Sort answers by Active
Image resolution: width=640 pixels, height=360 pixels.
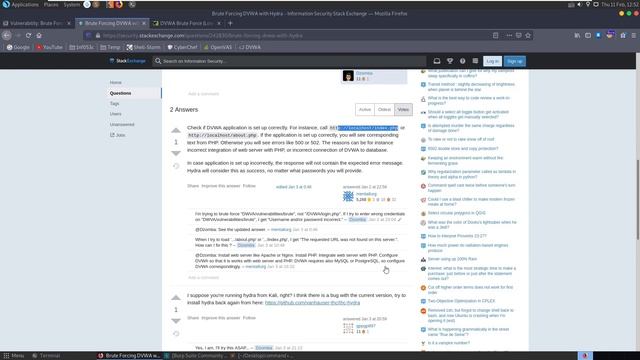pos(364,109)
